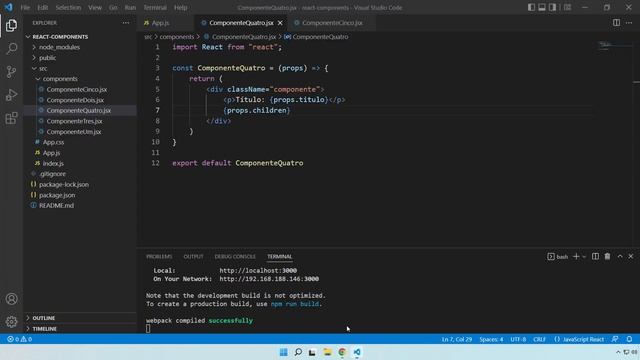Click the CRLF end-of-line status item
The image size is (640, 360).
(x=539, y=339)
